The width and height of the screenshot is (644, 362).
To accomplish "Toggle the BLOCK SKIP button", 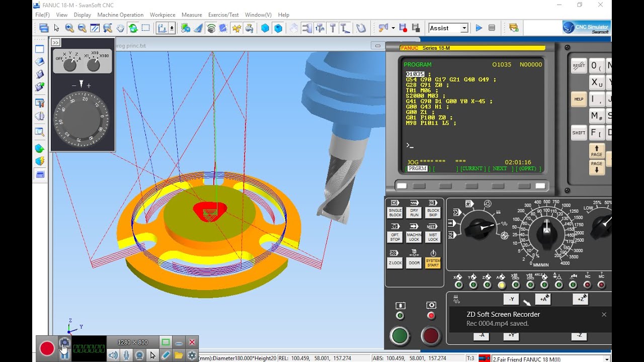I will (x=433, y=213).
